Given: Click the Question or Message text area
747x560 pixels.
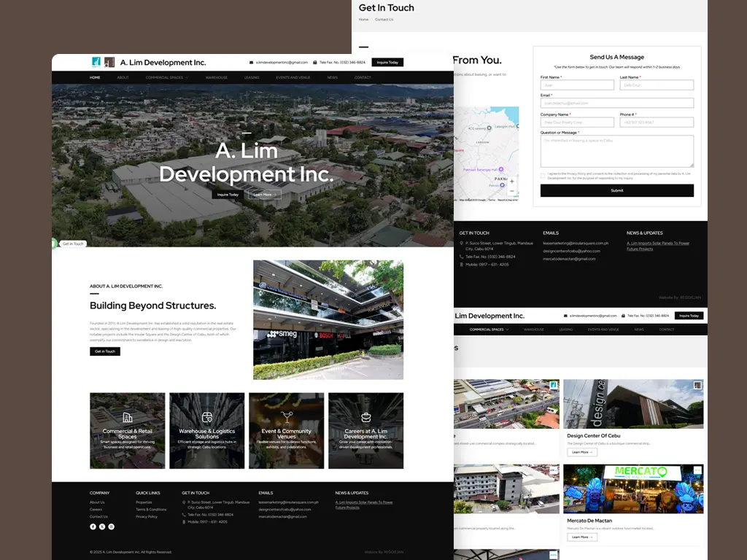Looking at the screenshot, I should (x=616, y=151).
